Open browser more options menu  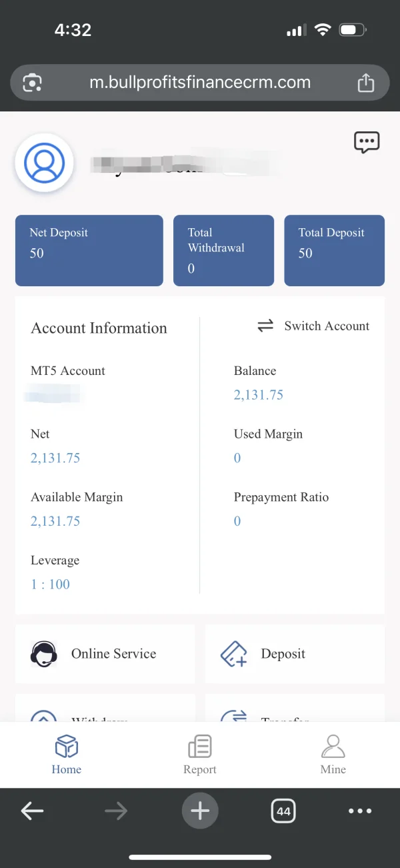pos(360,811)
